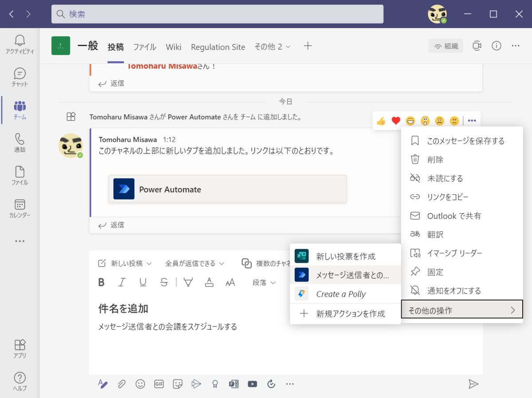Open the Power Automate tab card

coord(227,189)
